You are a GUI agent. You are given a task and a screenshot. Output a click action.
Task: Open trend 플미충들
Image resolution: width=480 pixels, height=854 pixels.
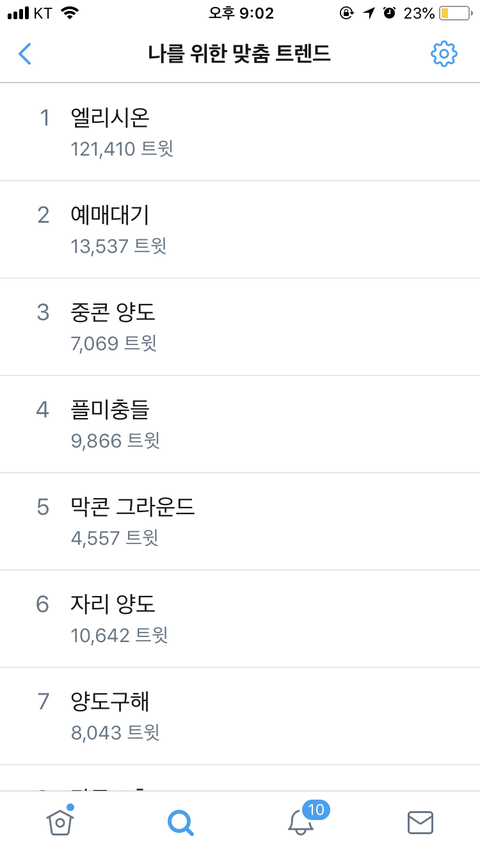point(240,424)
